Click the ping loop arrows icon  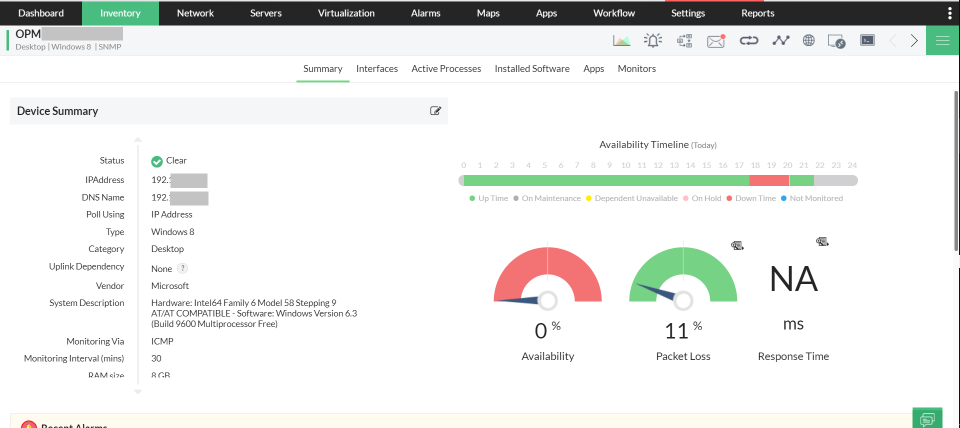tap(748, 40)
